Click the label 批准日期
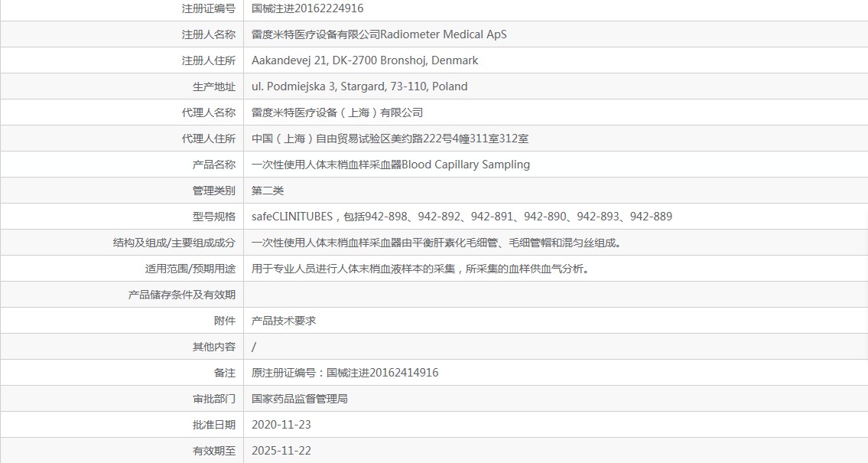The width and height of the screenshot is (868, 463). [x=214, y=425]
